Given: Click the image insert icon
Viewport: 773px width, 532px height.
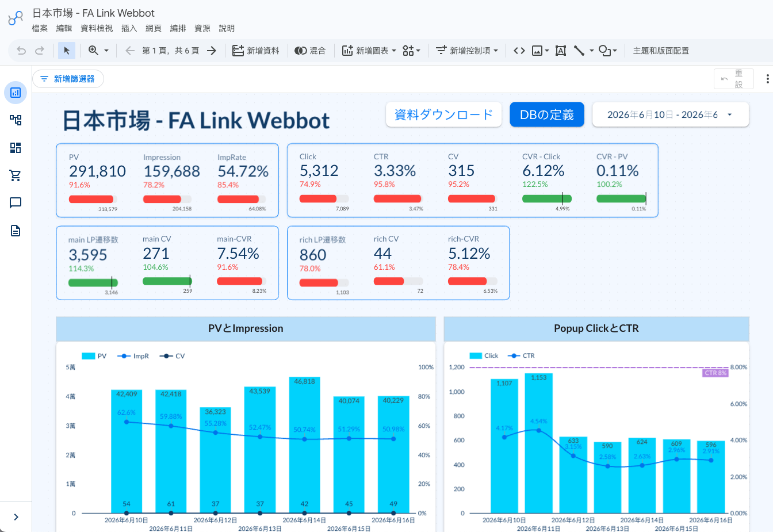Looking at the screenshot, I should (x=537, y=51).
